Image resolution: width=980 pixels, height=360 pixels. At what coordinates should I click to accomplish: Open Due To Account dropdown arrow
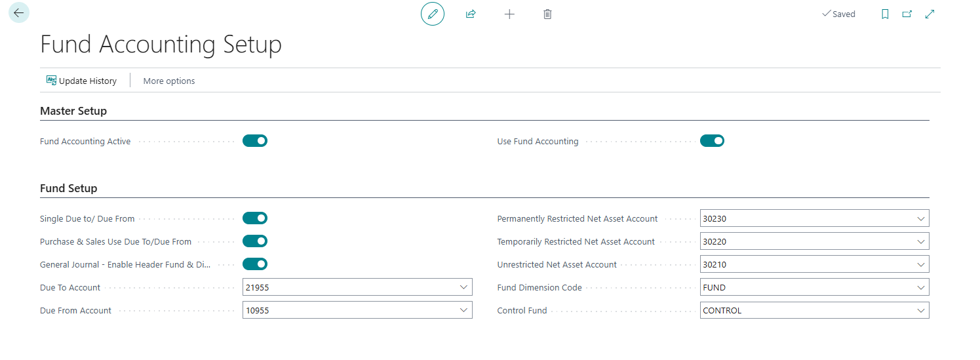pyautogui.click(x=463, y=287)
